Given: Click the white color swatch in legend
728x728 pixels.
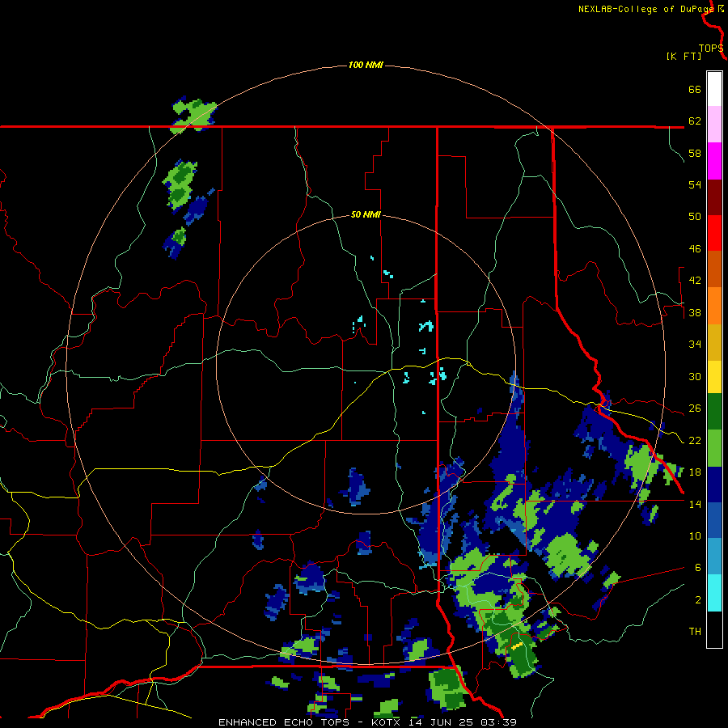Looking at the screenshot, I should 714,89.
